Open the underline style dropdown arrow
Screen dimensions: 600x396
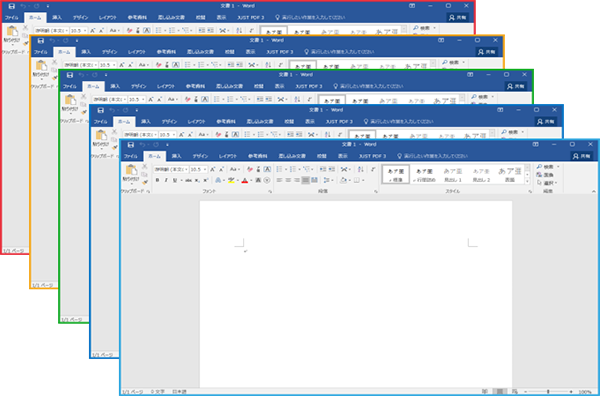[181, 181]
